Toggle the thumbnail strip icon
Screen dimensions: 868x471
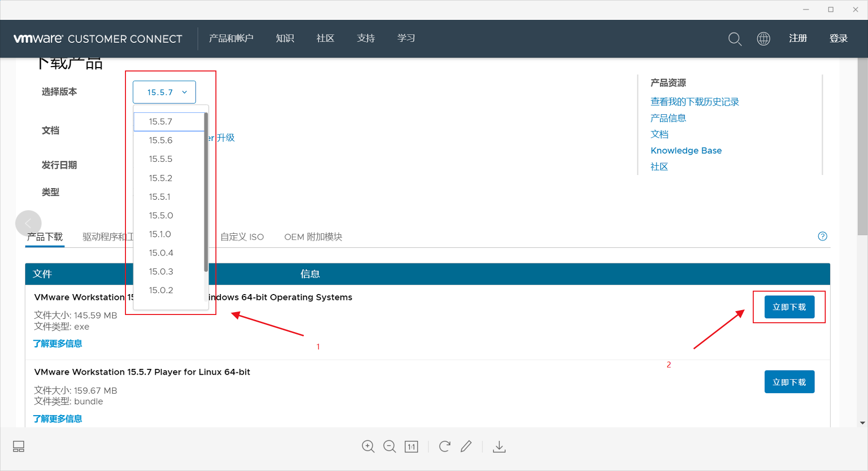tap(18, 446)
